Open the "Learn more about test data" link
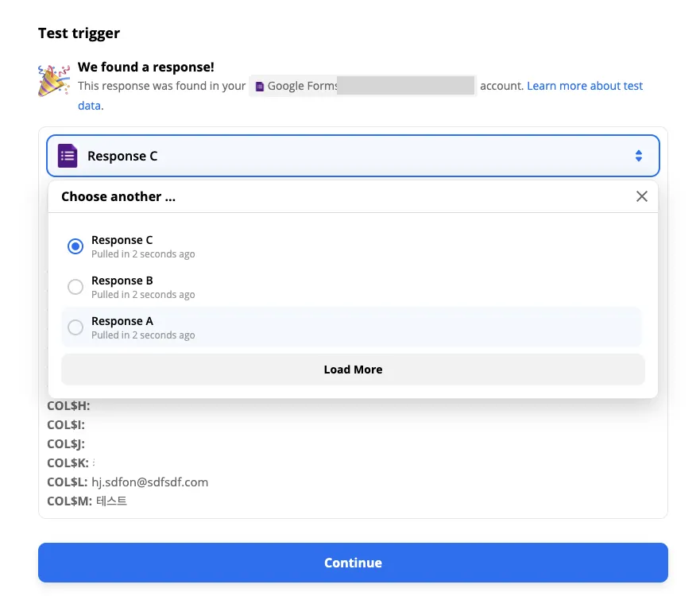The width and height of the screenshot is (700, 596). (584, 86)
